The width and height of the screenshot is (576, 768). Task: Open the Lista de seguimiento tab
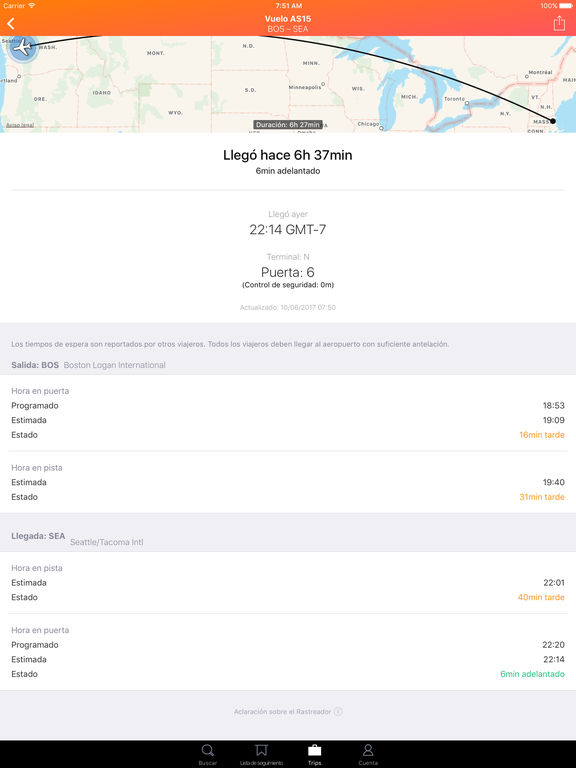click(x=262, y=754)
